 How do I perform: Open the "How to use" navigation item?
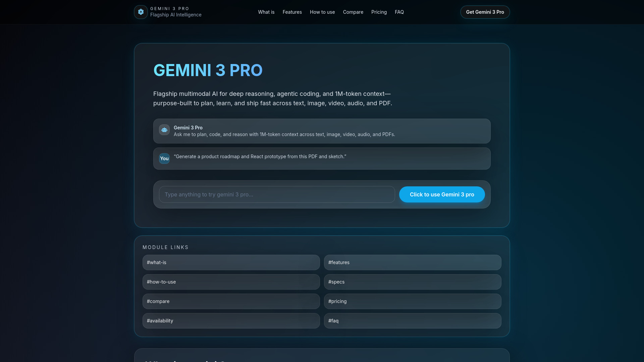click(322, 12)
